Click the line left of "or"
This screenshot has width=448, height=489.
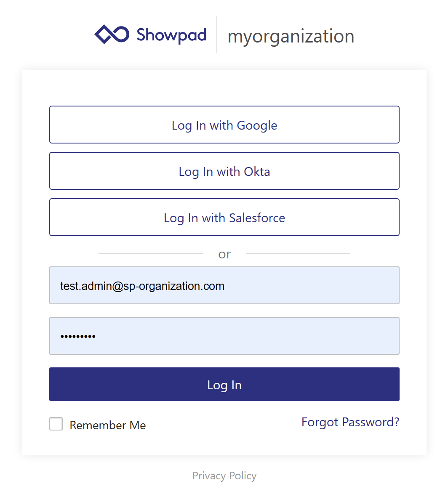coord(150,253)
